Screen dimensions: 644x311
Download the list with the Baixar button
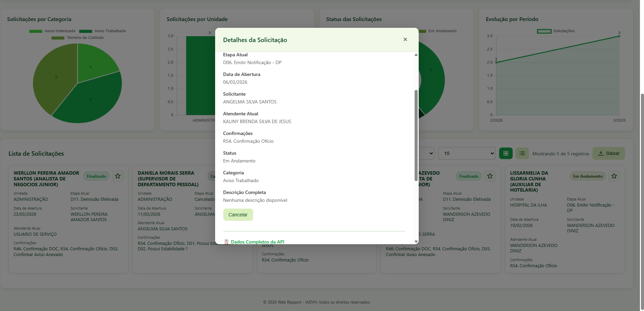609,153
